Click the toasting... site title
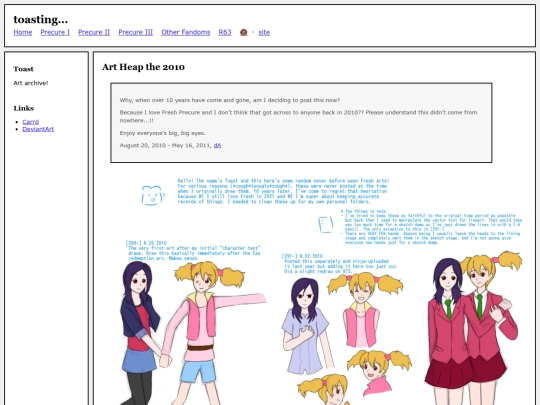The width and height of the screenshot is (540, 405). click(x=41, y=19)
